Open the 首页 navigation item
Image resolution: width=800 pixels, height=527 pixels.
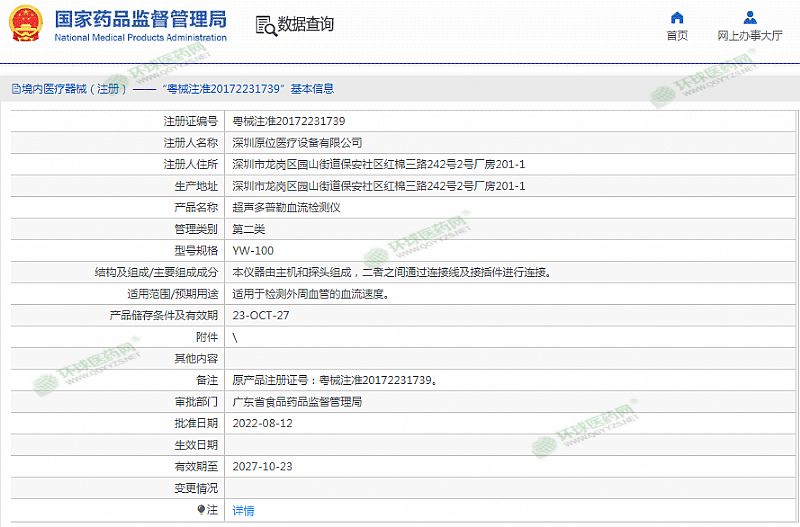677,36
